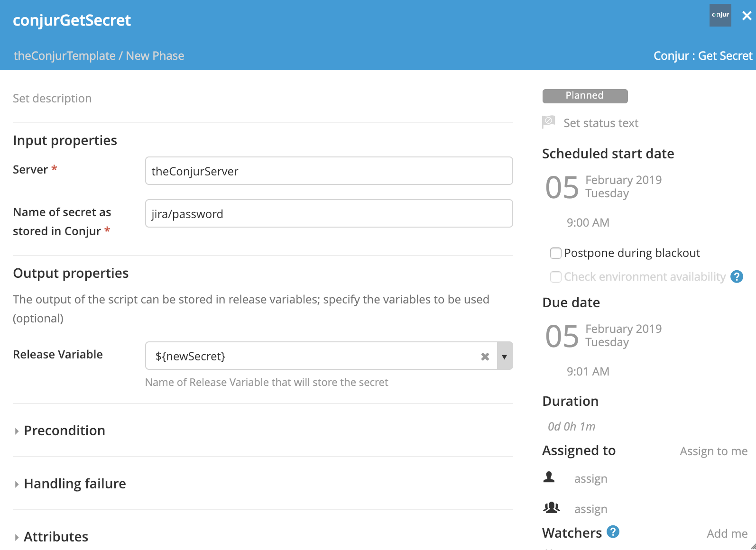Click the Planned status badge

coord(585,96)
